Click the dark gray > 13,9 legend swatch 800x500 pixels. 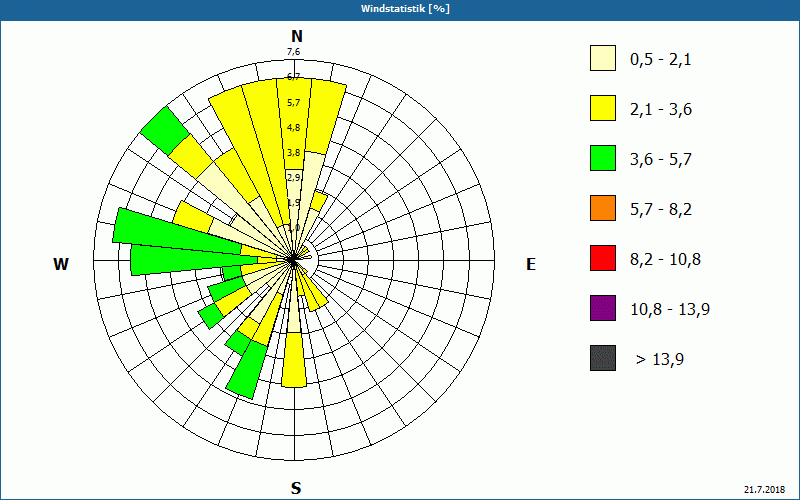[603, 358]
